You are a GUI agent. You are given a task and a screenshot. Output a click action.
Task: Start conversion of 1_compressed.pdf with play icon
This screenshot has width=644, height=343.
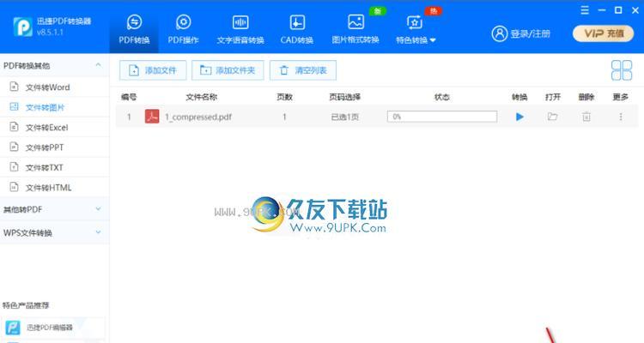click(x=519, y=117)
